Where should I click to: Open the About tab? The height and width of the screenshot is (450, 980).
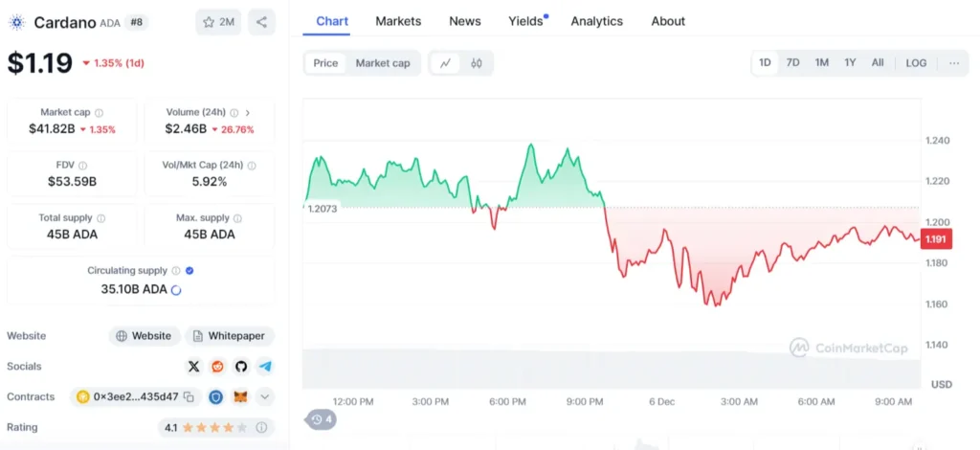click(668, 21)
